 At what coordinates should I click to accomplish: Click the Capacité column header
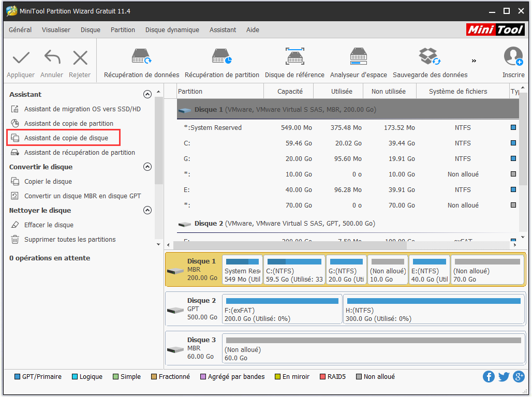(x=290, y=92)
